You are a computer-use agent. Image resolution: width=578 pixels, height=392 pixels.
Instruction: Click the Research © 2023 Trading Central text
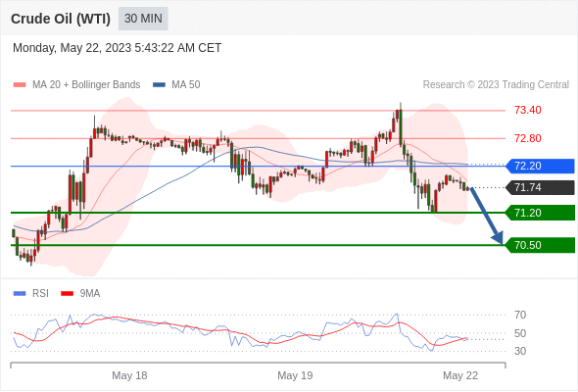pyautogui.click(x=496, y=85)
